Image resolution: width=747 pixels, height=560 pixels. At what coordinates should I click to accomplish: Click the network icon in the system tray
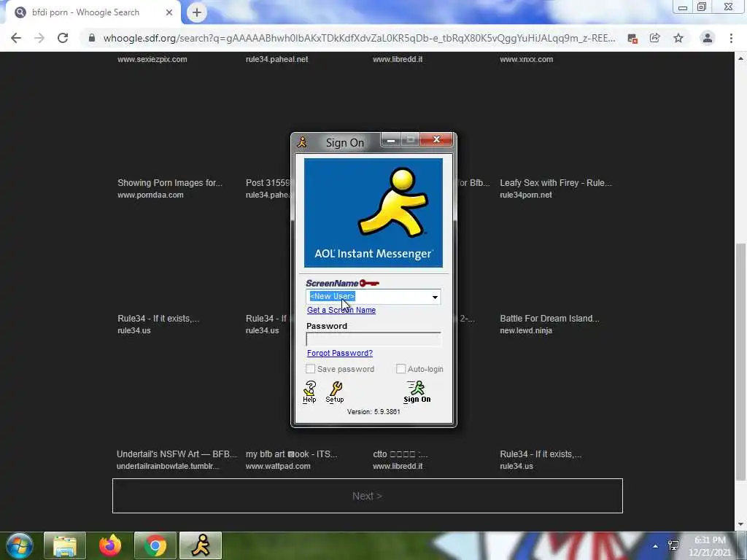(x=673, y=545)
